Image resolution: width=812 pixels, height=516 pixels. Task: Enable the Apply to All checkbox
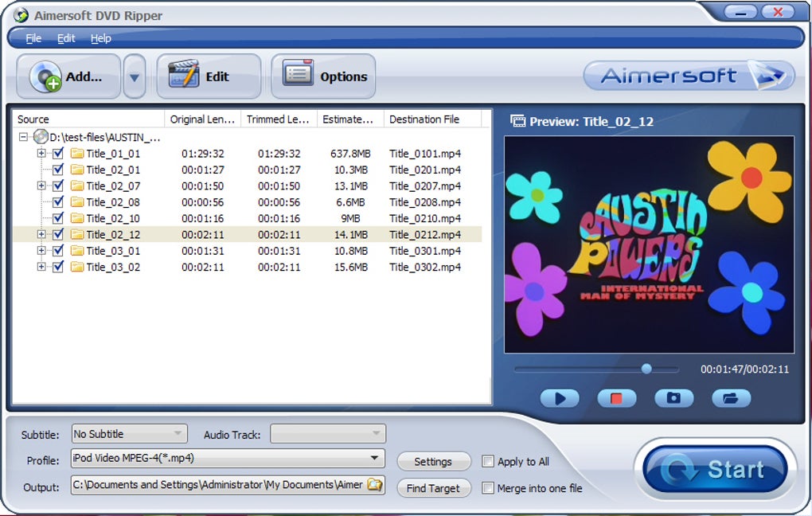tap(488, 461)
